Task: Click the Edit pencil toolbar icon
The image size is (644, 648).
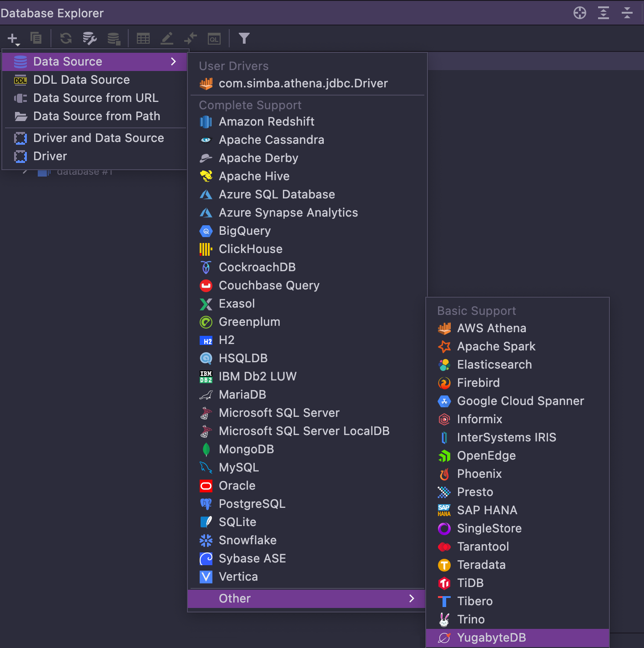Action: click(167, 38)
